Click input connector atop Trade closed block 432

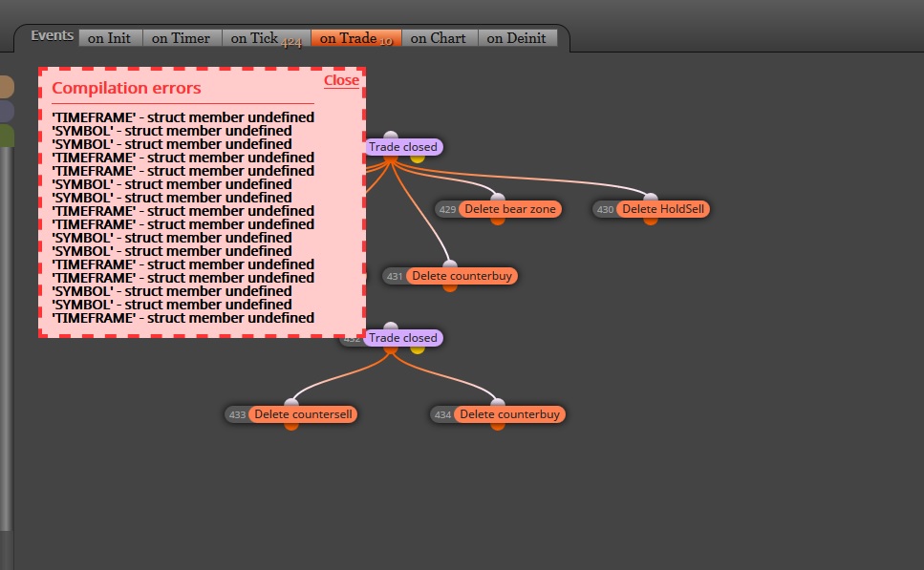coord(391,327)
